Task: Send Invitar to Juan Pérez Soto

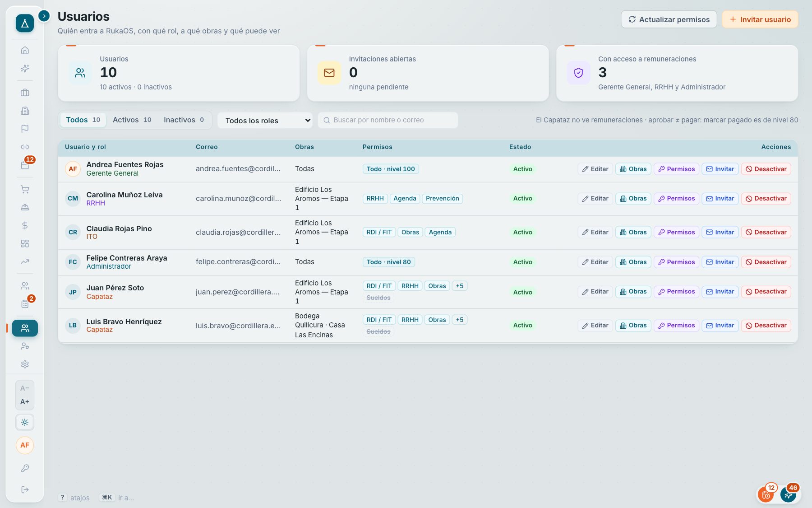Action: pyautogui.click(x=720, y=292)
